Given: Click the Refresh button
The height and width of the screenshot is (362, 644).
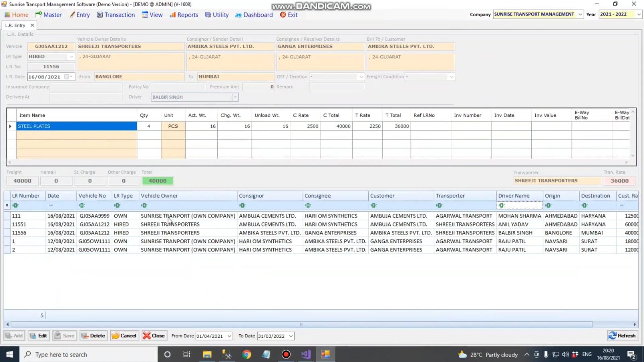Looking at the screenshot, I should point(623,335).
